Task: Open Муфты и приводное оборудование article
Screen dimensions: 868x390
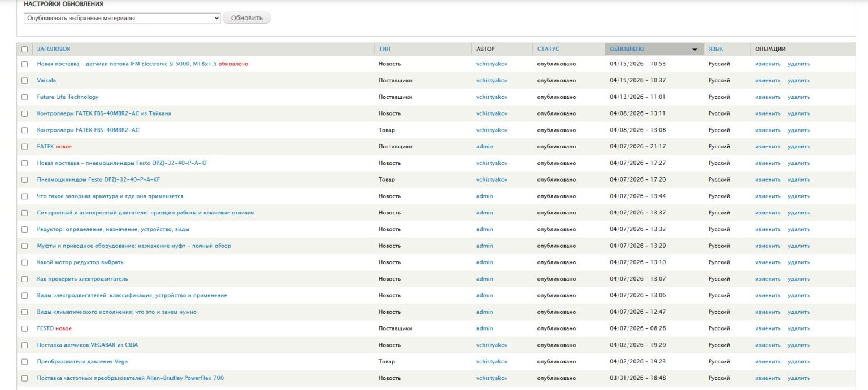Action: [x=134, y=246]
